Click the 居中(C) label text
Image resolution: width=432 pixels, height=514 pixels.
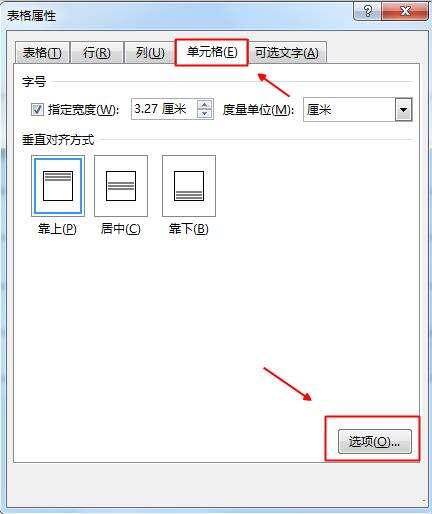121,229
